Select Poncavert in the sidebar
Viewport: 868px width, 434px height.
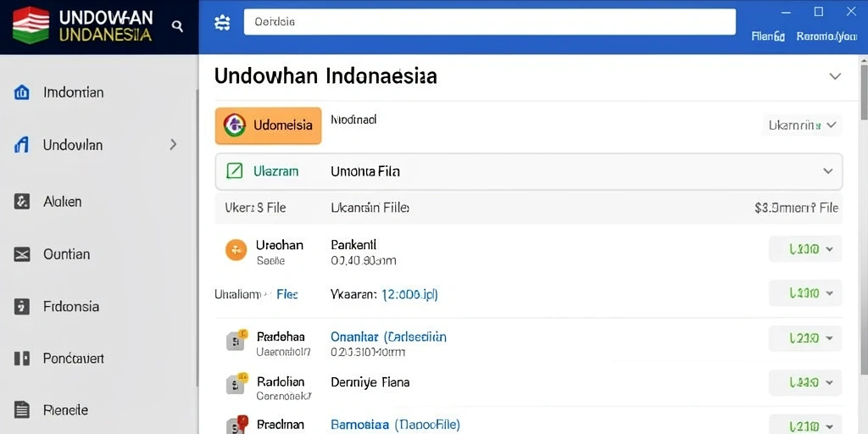coord(73,359)
